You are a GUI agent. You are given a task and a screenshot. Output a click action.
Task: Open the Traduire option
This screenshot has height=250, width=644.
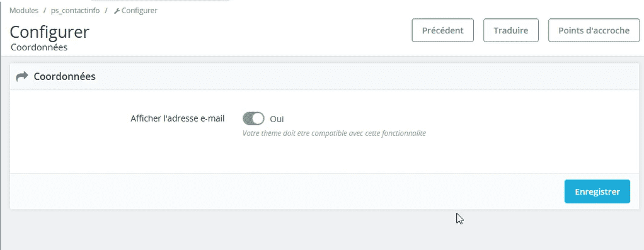[511, 30]
